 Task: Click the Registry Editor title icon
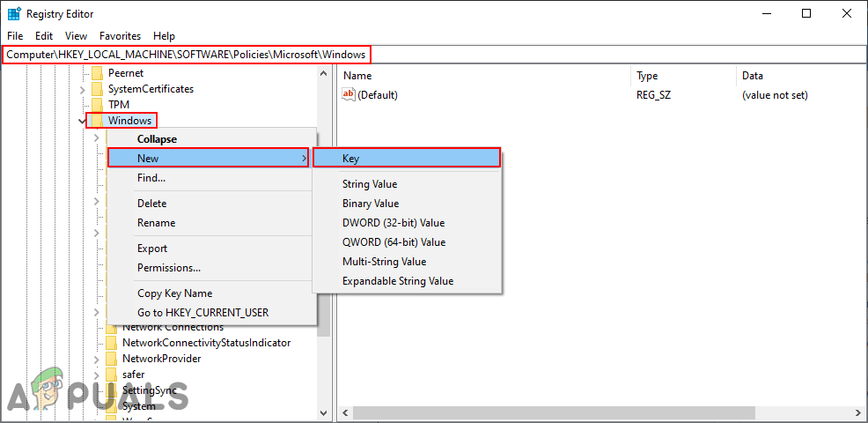click(14, 14)
